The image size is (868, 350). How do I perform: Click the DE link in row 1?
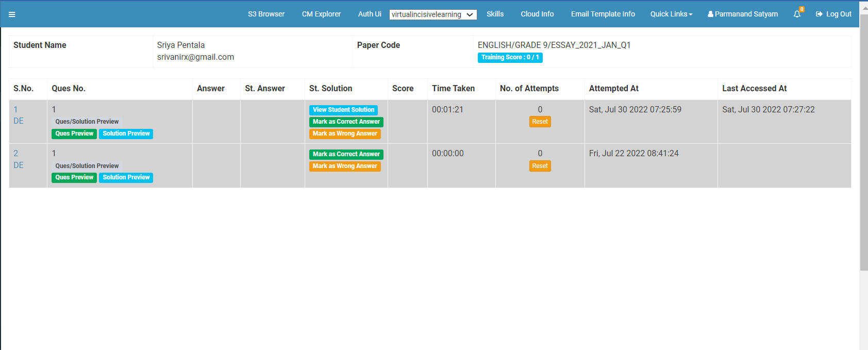(19, 121)
